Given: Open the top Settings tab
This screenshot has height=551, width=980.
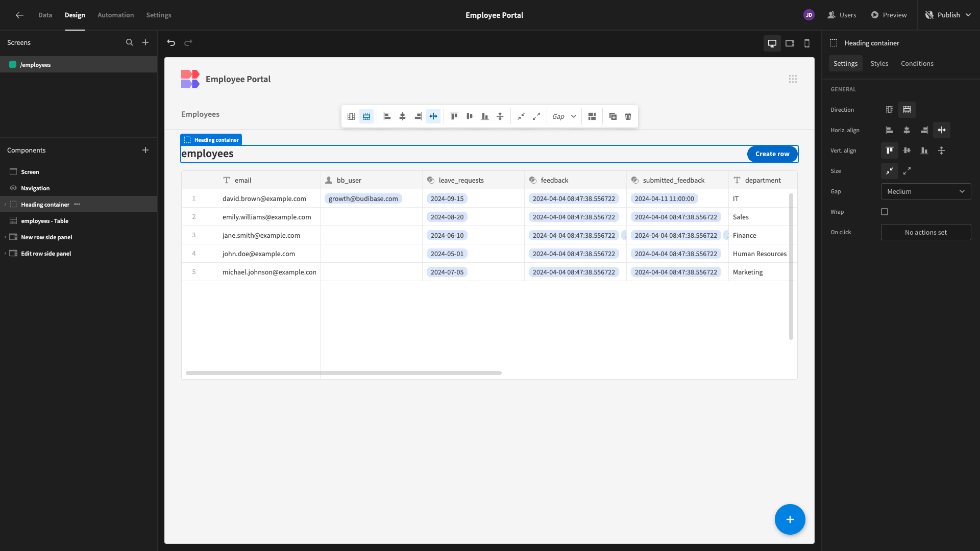Looking at the screenshot, I should click(159, 15).
